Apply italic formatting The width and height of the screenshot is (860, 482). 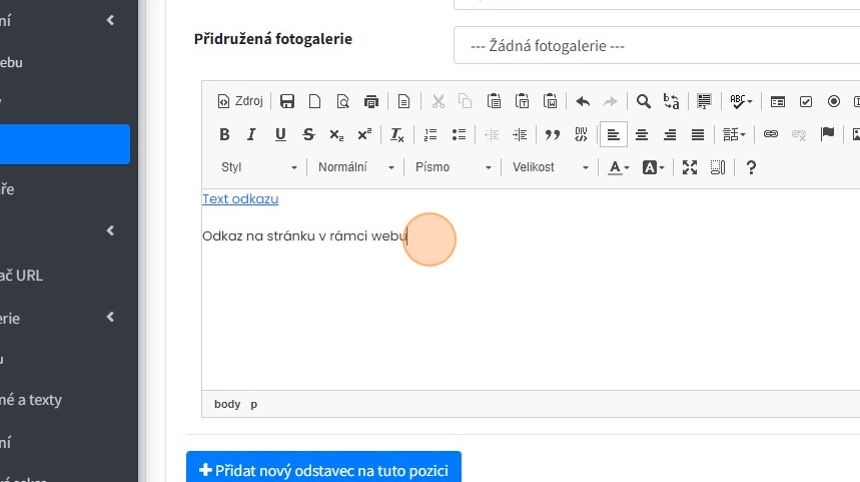pyautogui.click(x=252, y=134)
